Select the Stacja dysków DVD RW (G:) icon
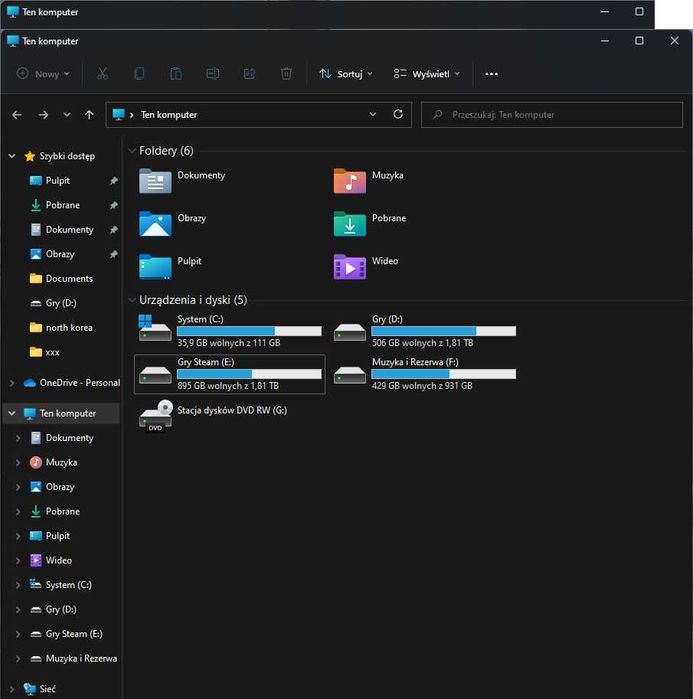 tap(156, 416)
